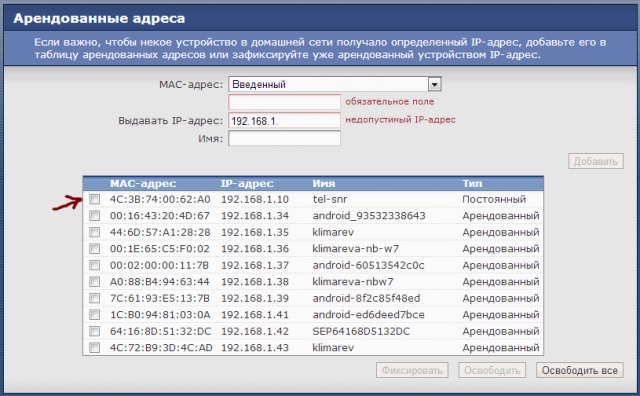Select MAC address A0:88:B4:94:63:44
This screenshot has height=396, width=640.
point(160,282)
